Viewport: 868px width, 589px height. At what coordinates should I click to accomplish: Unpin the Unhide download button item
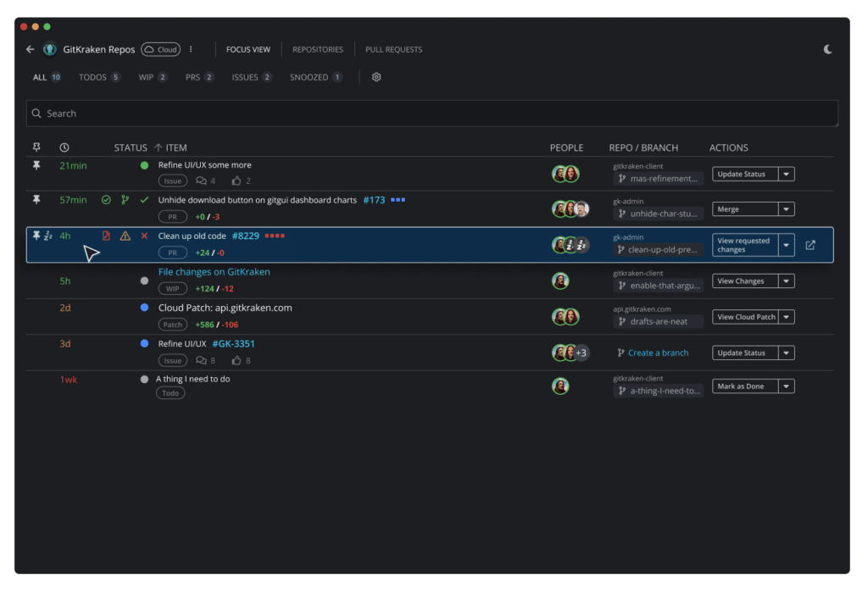pyautogui.click(x=36, y=199)
